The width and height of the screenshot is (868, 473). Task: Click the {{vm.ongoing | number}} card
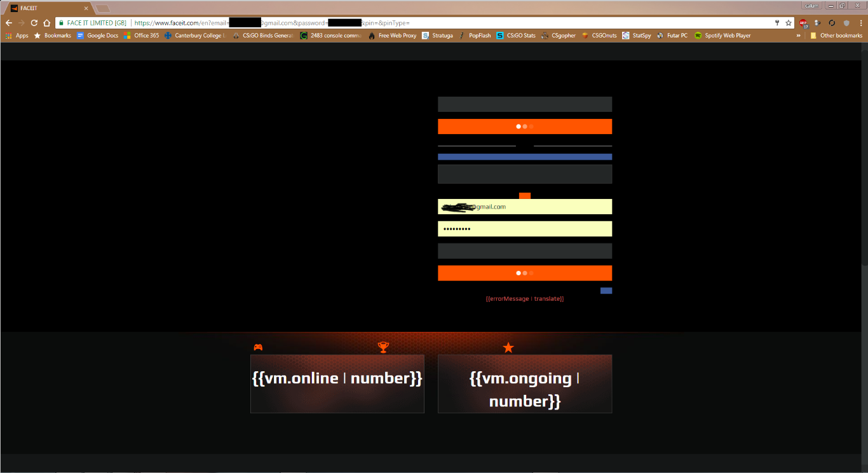coord(525,384)
